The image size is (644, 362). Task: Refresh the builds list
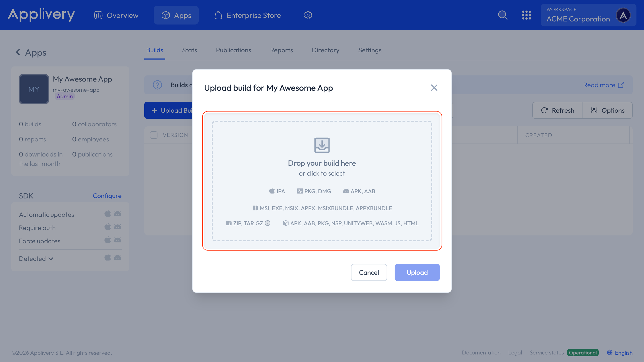(557, 110)
